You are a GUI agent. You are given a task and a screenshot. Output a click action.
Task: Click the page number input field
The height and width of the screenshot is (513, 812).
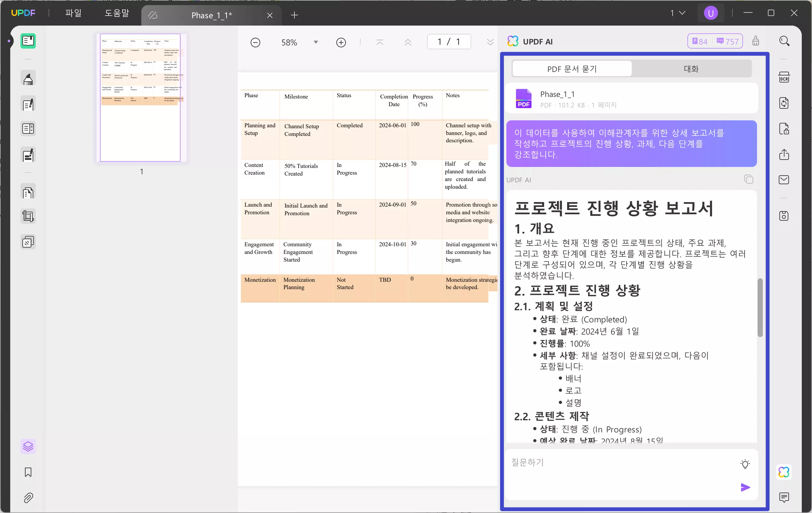449,42
